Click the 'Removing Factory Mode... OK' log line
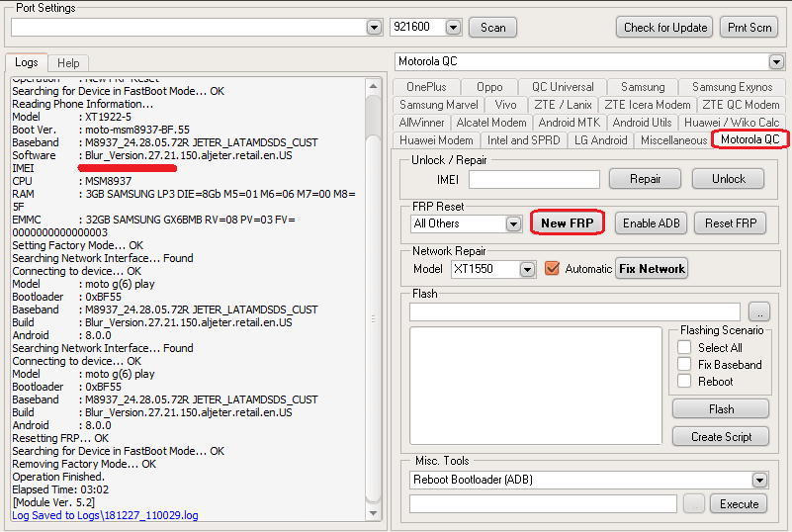This screenshot has height=532, width=792. point(84,464)
